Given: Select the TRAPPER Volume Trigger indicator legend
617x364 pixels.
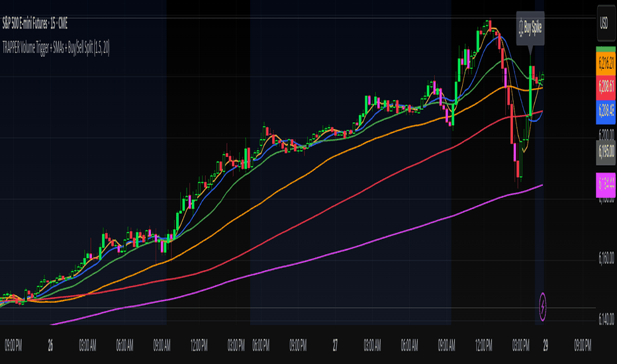Looking at the screenshot, I should coord(56,48).
